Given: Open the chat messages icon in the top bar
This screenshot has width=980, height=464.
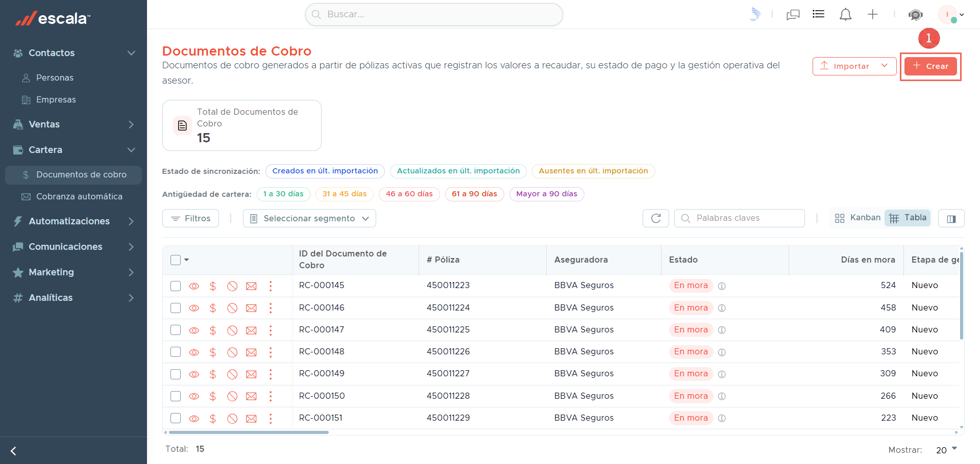Looking at the screenshot, I should 793,14.
